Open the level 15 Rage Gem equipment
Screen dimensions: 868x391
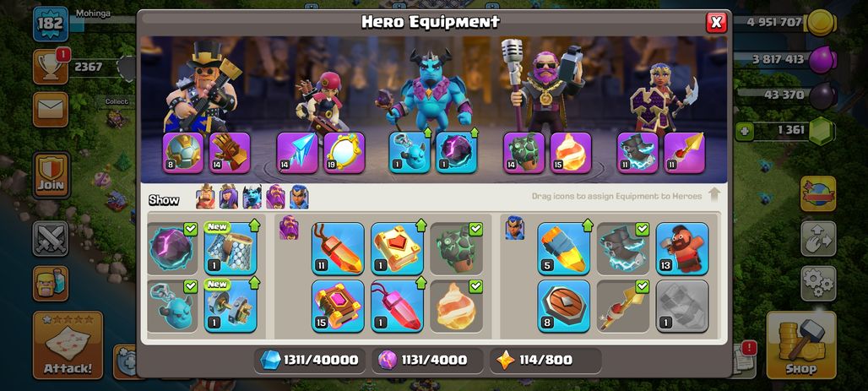(x=338, y=306)
